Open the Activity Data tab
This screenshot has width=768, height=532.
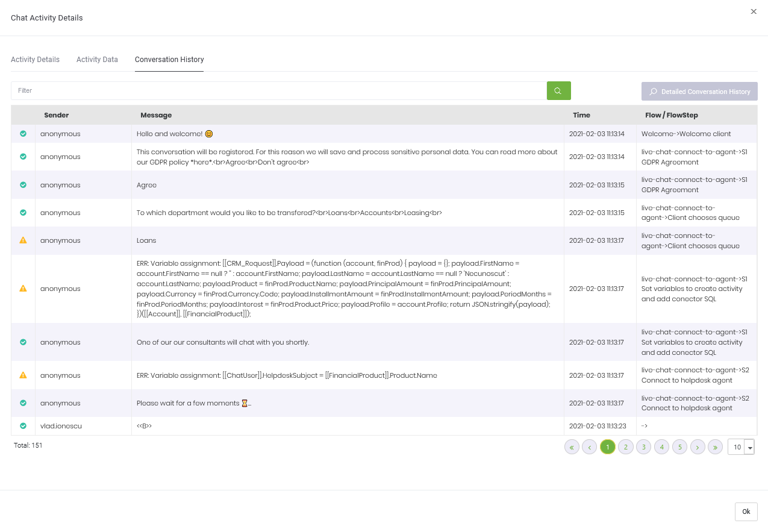[x=97, y=59]
